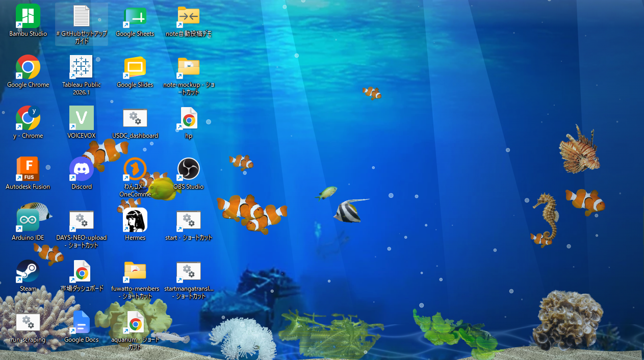The height and width of the screenshot is (360, 644).
Task: Click the Discord desktop shortcut
Action: (x=82, y=169)
